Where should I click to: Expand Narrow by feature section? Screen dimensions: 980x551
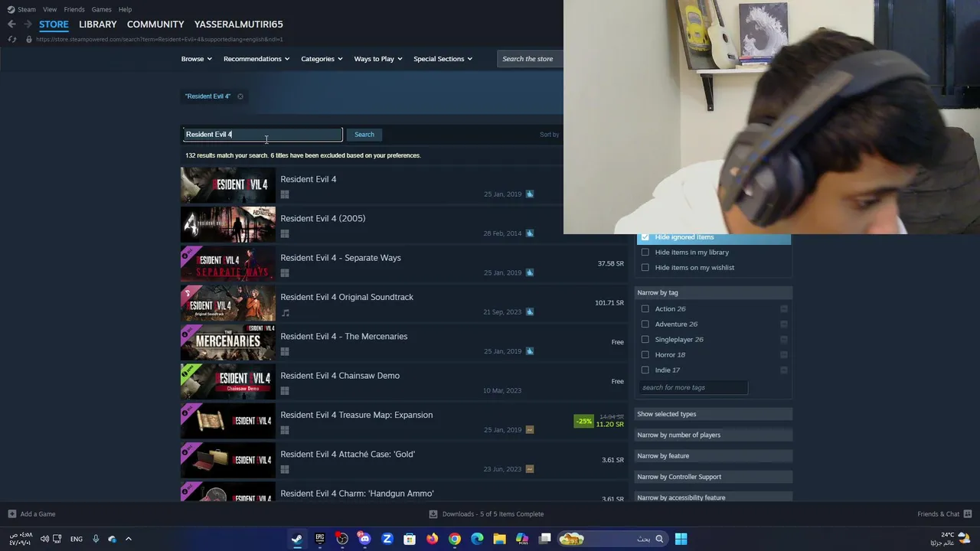tap(714, 456)
